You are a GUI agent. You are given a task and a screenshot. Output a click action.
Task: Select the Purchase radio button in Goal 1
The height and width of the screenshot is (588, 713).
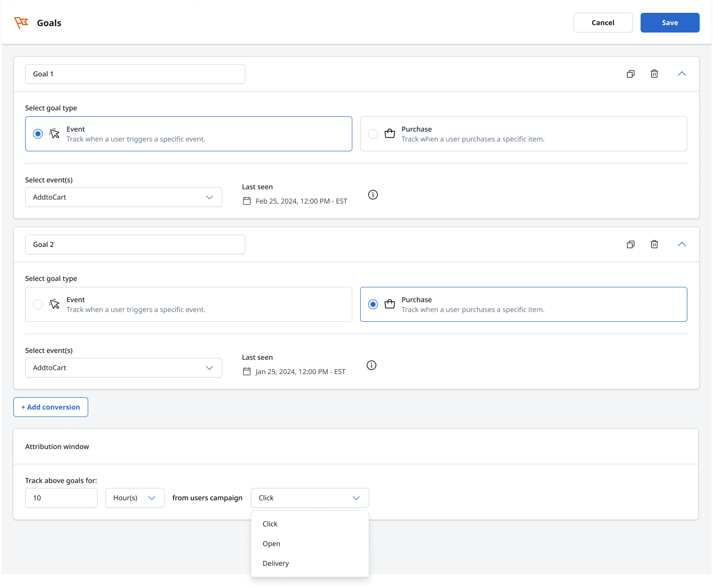coord(373,134)
